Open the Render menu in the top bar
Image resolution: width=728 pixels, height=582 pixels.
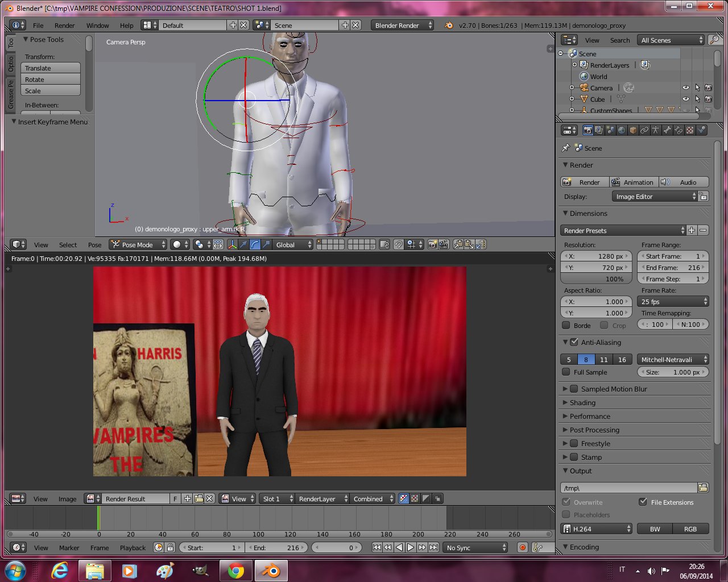tap(65, 25)
